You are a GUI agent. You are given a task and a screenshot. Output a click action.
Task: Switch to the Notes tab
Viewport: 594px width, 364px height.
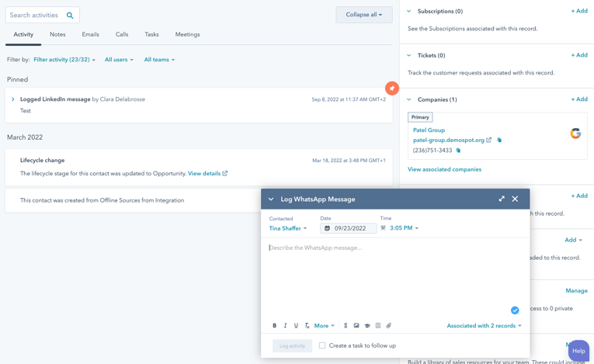[x=57, y=34]
